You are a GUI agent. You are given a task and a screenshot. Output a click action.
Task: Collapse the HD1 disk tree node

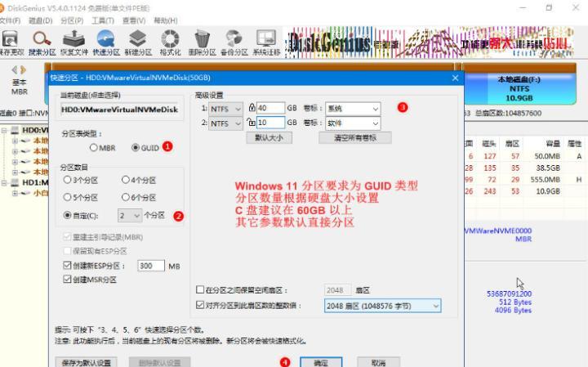click(4, 183)
